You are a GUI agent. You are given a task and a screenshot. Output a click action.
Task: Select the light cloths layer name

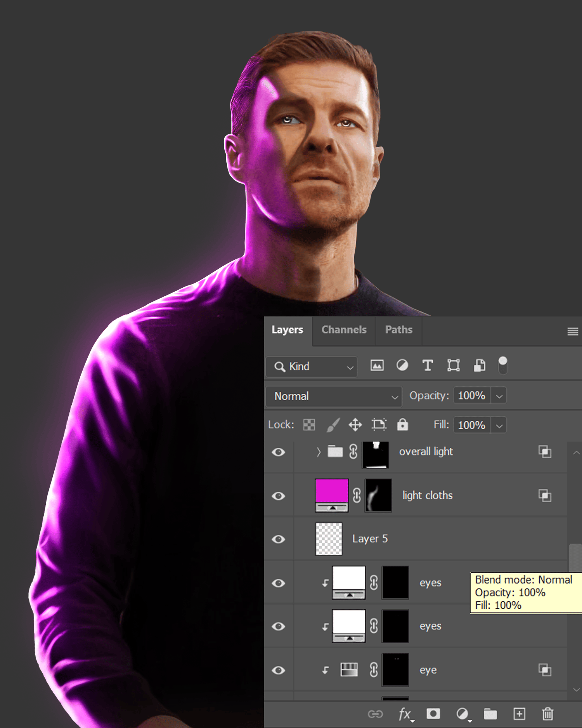click(428, 495)
